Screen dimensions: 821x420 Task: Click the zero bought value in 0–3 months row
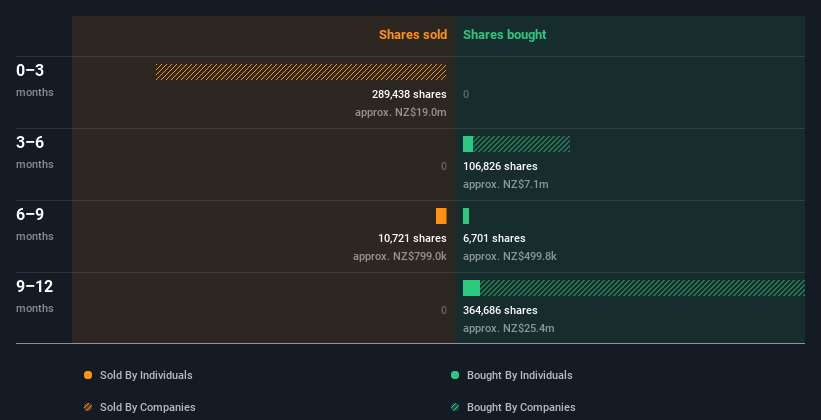pos(466,94)
